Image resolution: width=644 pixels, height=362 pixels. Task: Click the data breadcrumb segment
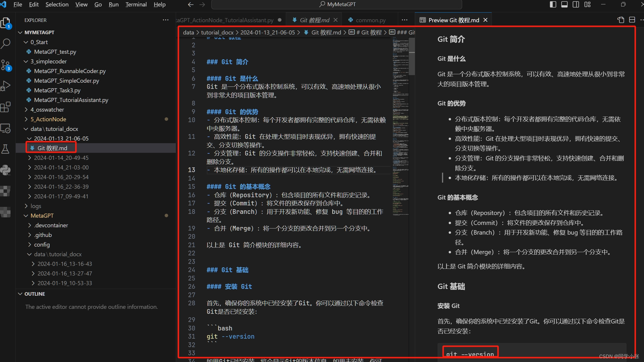188,32
